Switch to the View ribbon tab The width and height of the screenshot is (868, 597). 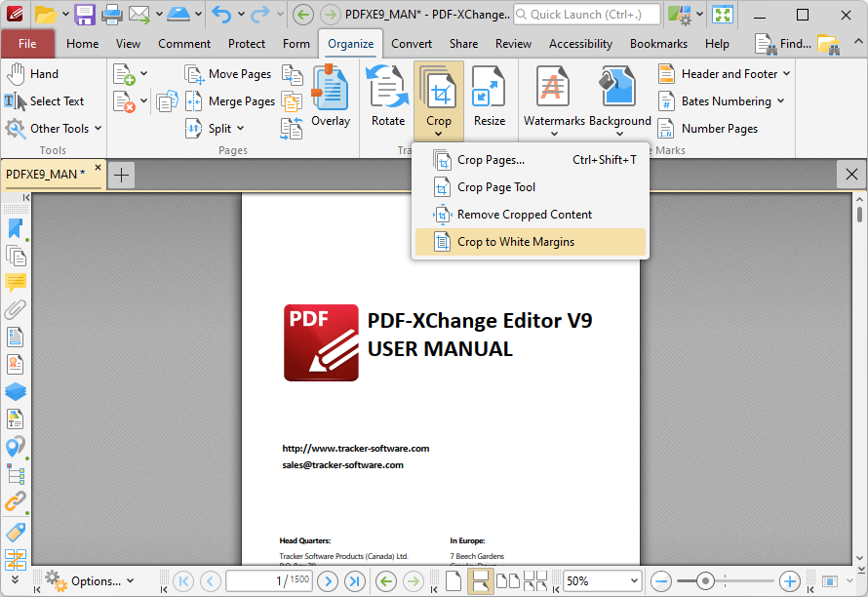pyautogui.click(x=128, y=44)
